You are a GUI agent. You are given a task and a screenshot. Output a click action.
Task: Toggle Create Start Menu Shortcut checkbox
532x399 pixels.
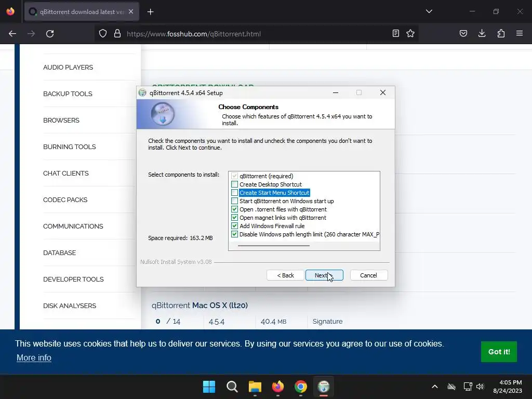(234, 193)
